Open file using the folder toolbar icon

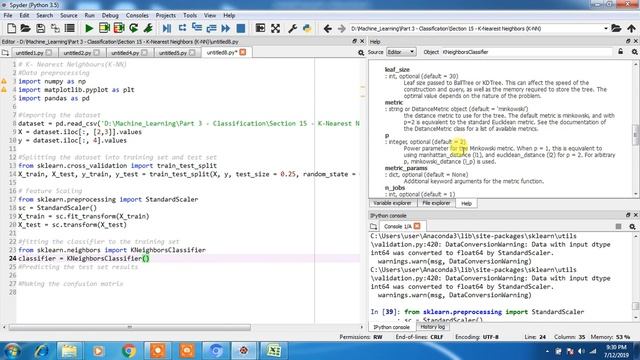(x=25, y=28)
